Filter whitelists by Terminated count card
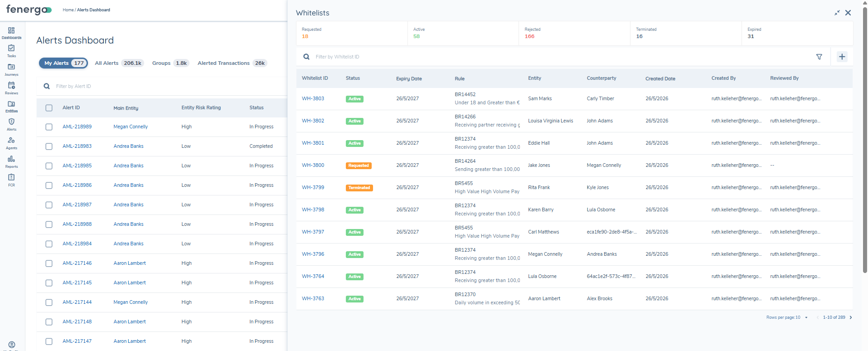The image size is (868, 351). click(x=686, y=33)
